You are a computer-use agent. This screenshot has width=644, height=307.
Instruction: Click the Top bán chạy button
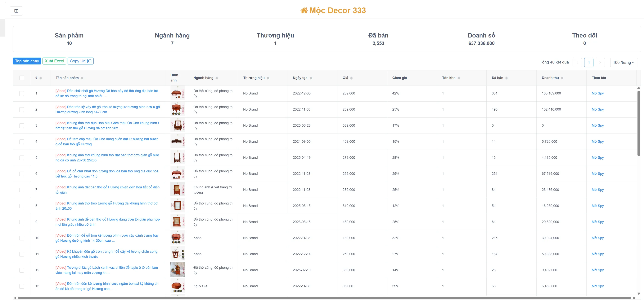point(27,61)
